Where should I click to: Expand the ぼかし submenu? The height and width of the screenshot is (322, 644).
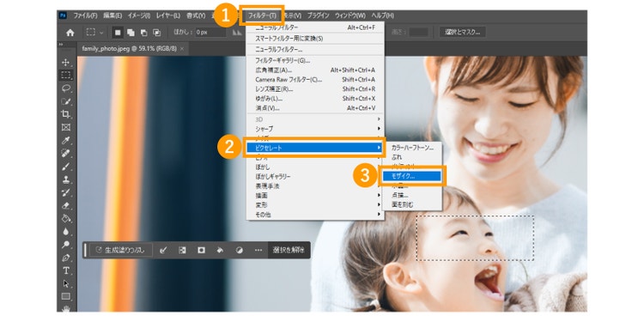click(x=315, y=167)
